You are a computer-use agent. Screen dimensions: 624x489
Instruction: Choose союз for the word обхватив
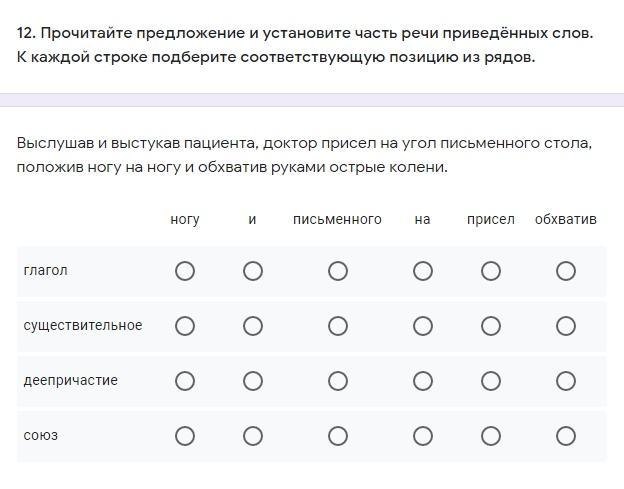tap(566, 436)
